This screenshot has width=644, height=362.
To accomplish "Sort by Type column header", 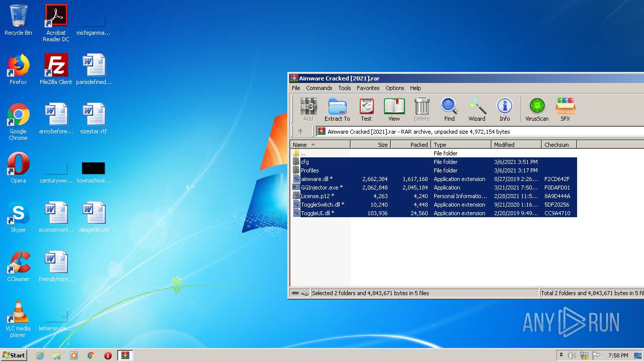I will click(x=461, y=144).
